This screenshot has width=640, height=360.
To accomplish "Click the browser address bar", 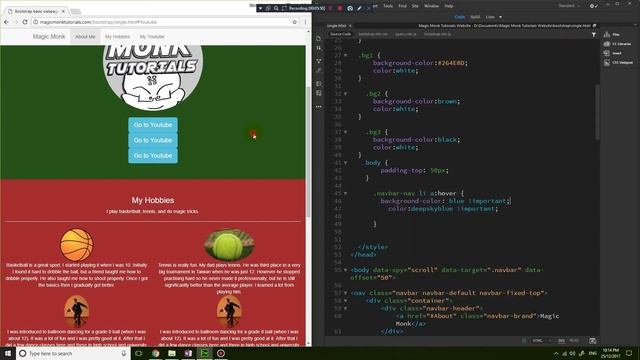I will coord(163,22).
